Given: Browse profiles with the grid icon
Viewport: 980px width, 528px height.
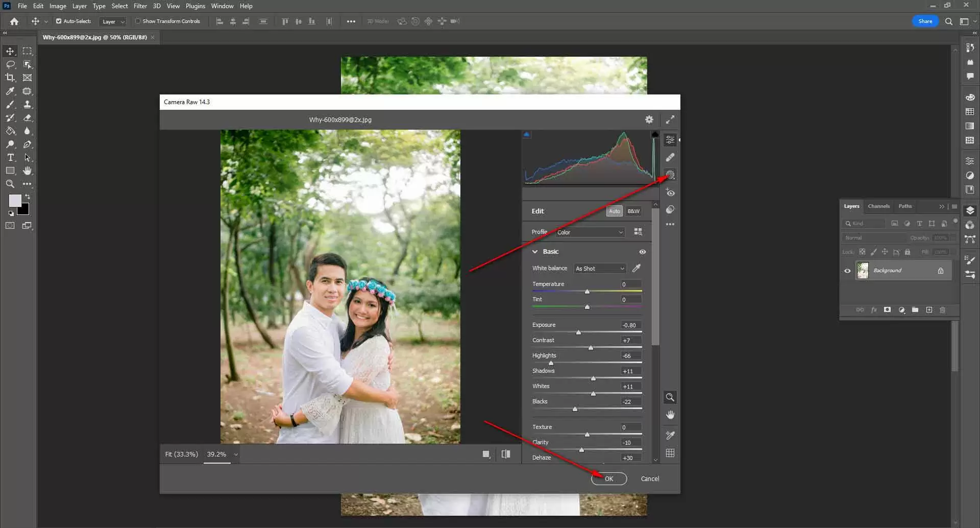Looking at the screenshot, I should (638, 232).
